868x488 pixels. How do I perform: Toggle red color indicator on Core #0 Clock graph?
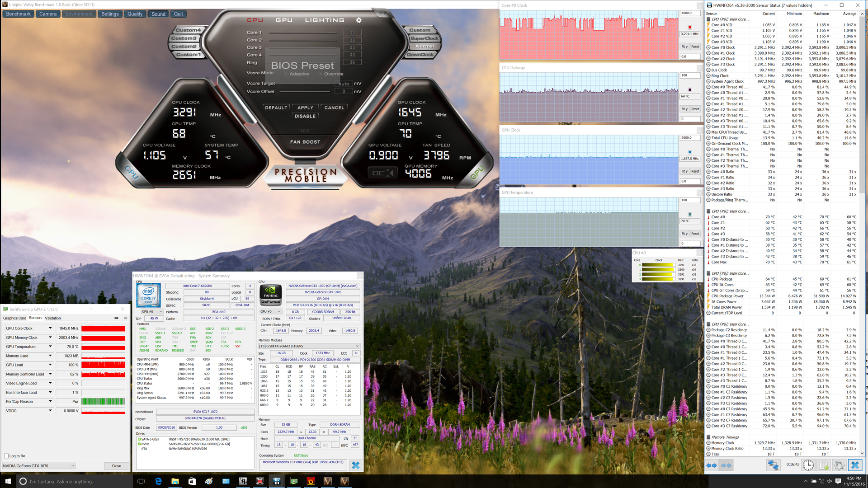pyautogui.click(x=689, y=27)
